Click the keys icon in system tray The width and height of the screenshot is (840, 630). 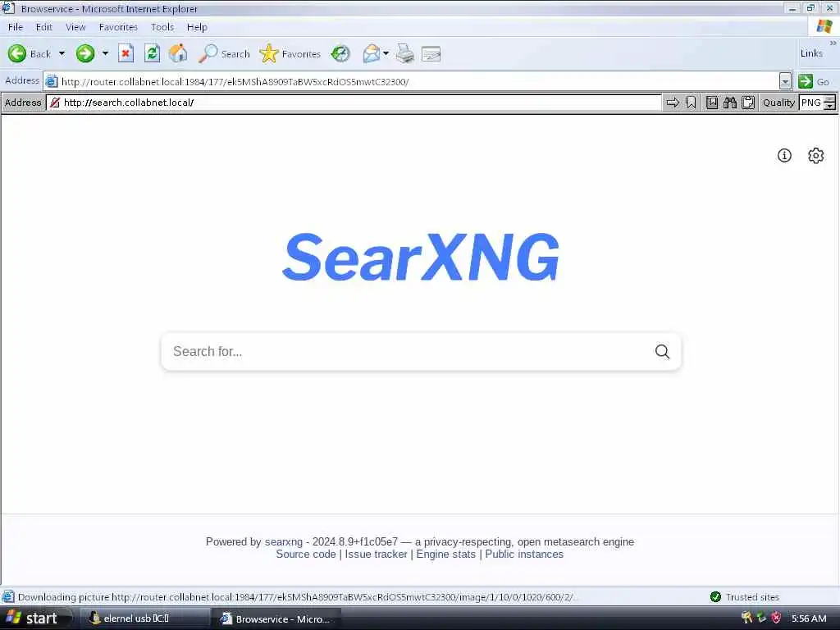point(746,619)
